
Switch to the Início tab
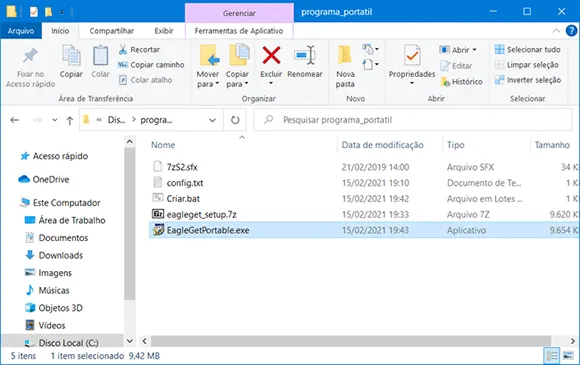(60, 31)
